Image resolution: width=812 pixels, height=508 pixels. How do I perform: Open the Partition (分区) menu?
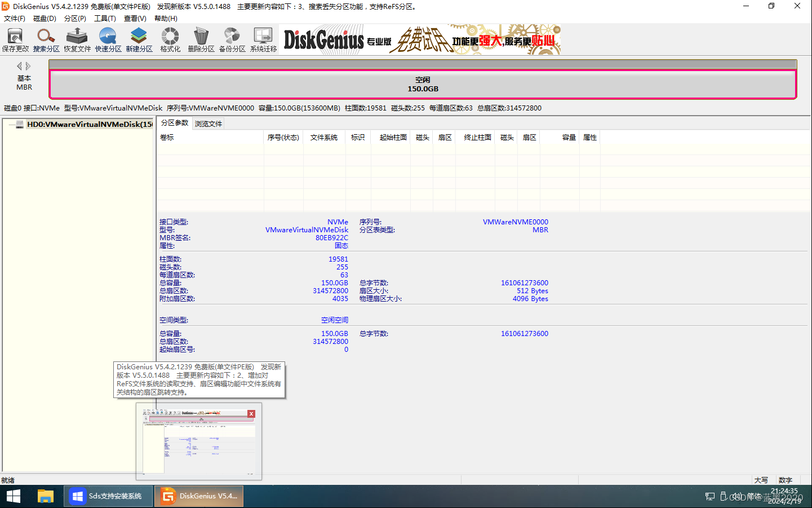pos(75,19)
